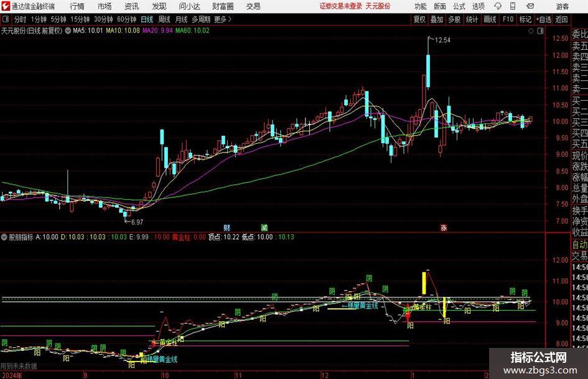Screen dimensions: 588x379
Task: Switch to the 分时 chart tab
Action: [x=21, y=19]
